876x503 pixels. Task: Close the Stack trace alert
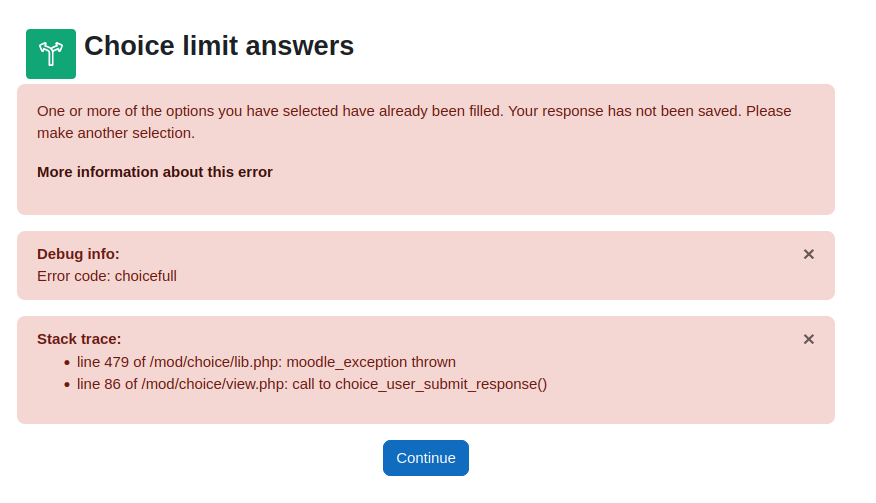click(808, 339)
